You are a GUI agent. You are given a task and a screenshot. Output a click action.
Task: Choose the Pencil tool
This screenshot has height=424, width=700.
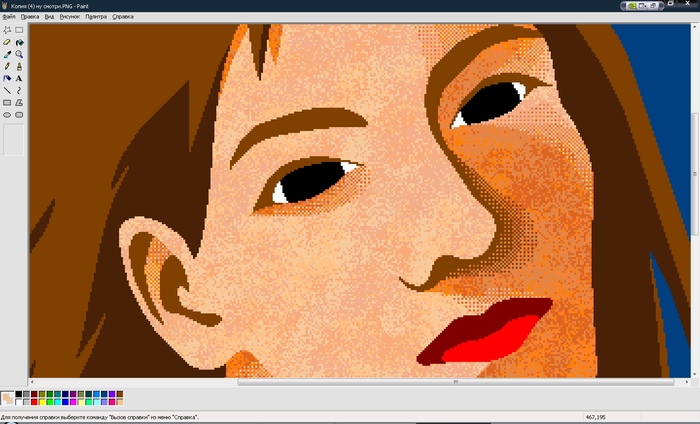8,66
